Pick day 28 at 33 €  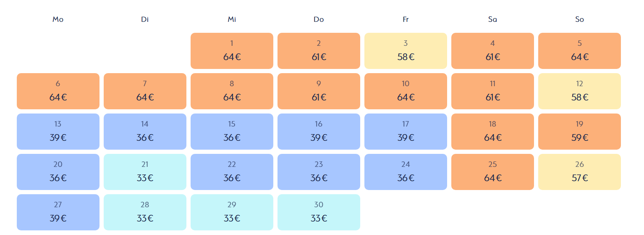(x=145, y=212)
